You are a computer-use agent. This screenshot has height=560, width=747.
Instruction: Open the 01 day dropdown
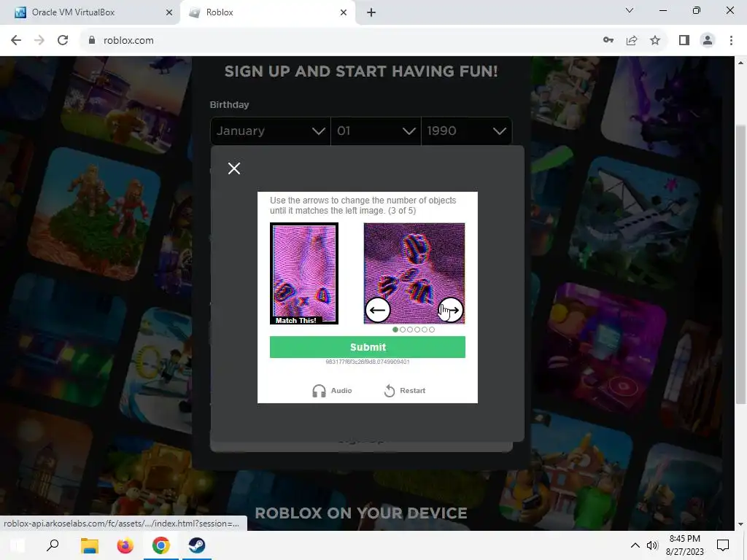(x=376, y=131)
